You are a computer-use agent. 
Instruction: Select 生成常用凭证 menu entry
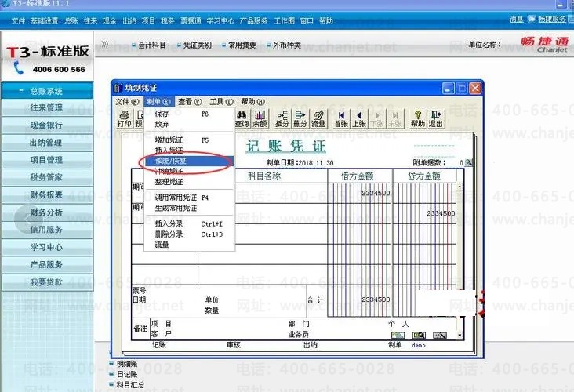click(189, 209)
